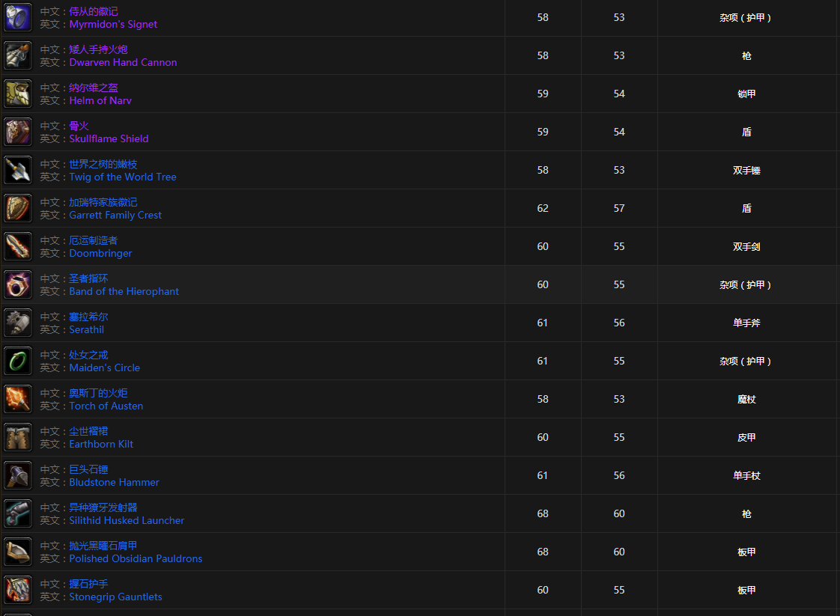
Task: Click the Garrett Family Crest shield icon
Action: [18, 208]
